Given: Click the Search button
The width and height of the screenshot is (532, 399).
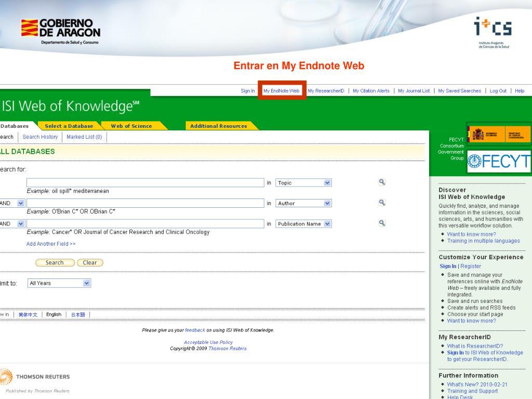Looking at the screenshot, I should 55,262.
